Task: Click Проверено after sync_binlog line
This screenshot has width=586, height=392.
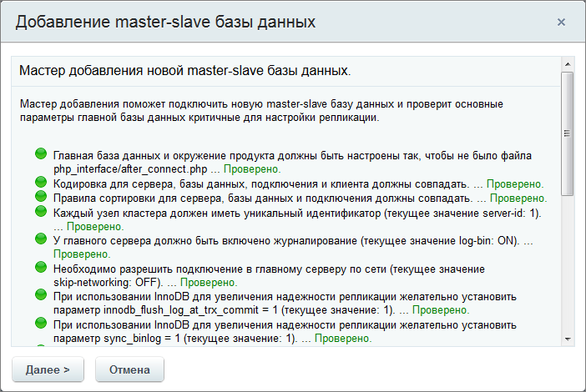Action: pos(343,339)
